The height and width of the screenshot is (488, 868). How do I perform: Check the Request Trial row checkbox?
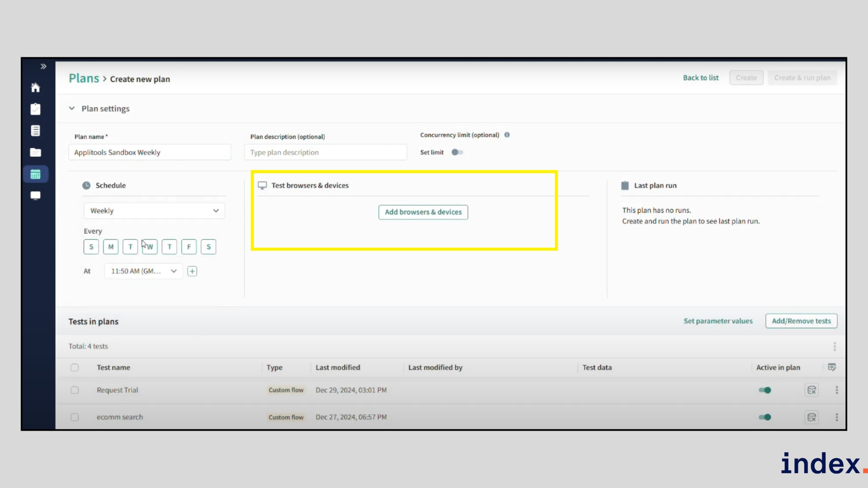(75, 390)
